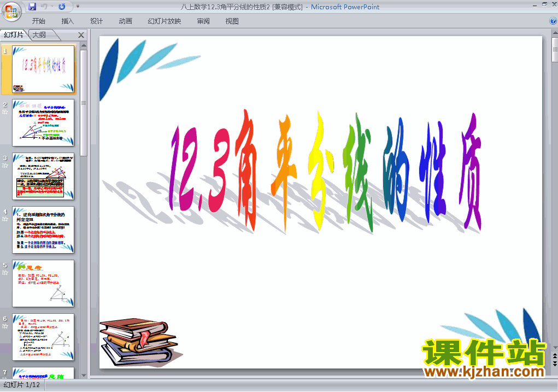
Task: Click the Save icon in Quick Access toolbar
Action: tap(32, 7)
